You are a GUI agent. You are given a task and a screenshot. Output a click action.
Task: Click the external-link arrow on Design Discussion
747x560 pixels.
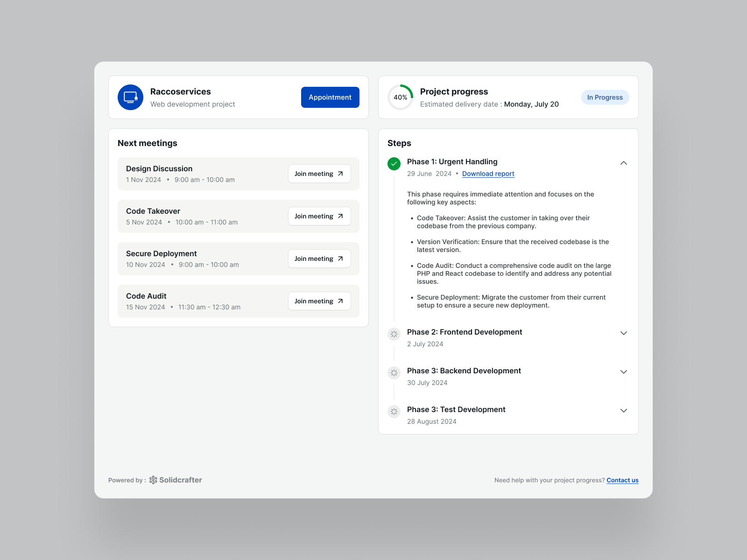coord(340,173)
